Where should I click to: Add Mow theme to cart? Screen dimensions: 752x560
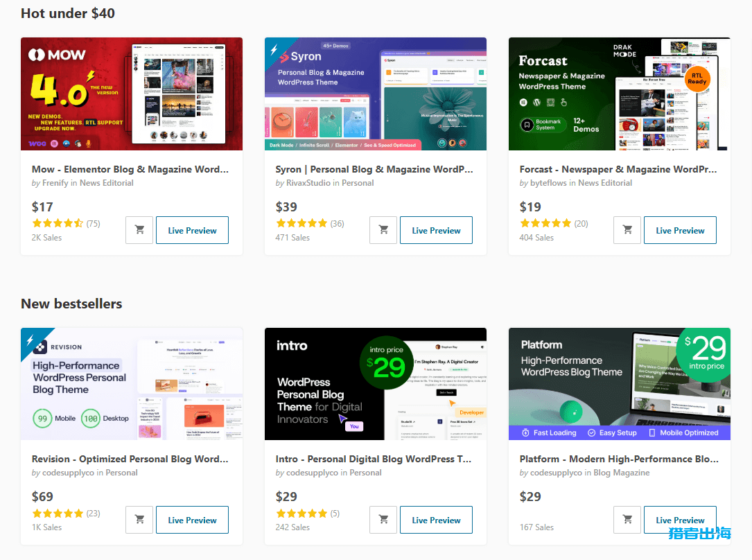139,230
